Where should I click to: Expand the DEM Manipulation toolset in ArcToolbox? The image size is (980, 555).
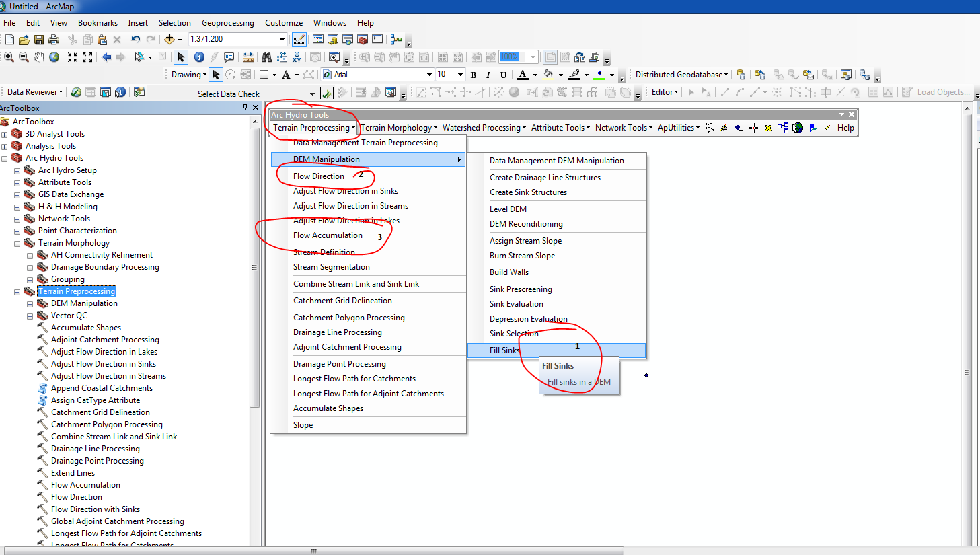click(x=30, y=303)
